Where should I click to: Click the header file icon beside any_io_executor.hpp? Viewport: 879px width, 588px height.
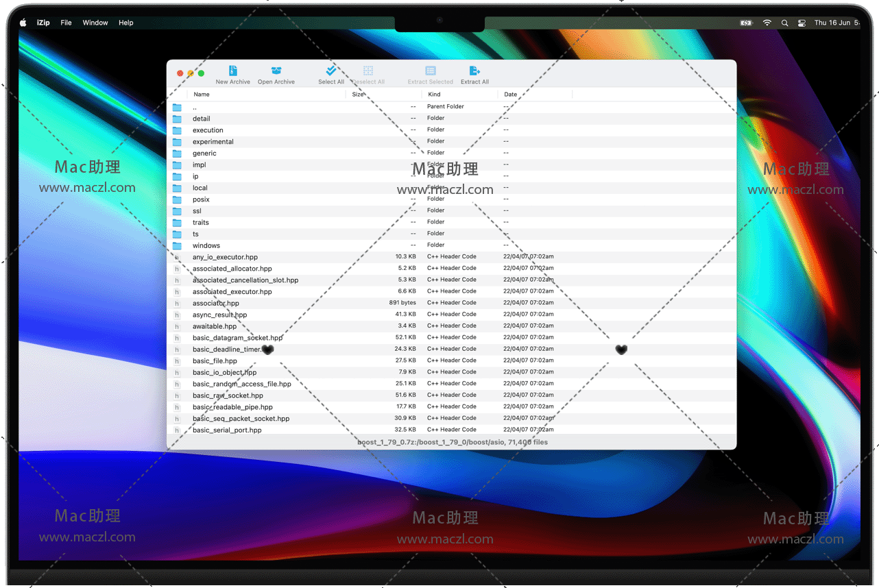[x=177, y=257]
